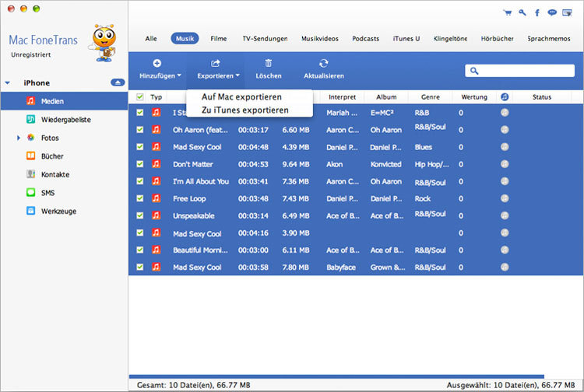Screen dimensions: 584x392
Task: Collapse the iPhone device tree
Action: pos(8,82)
